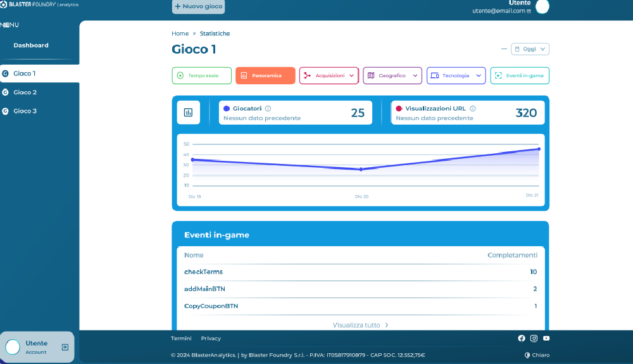Click the calendar icon in Oggi selector
The image size is (633, 364).
pyautogui.click(x=517, y=49)
